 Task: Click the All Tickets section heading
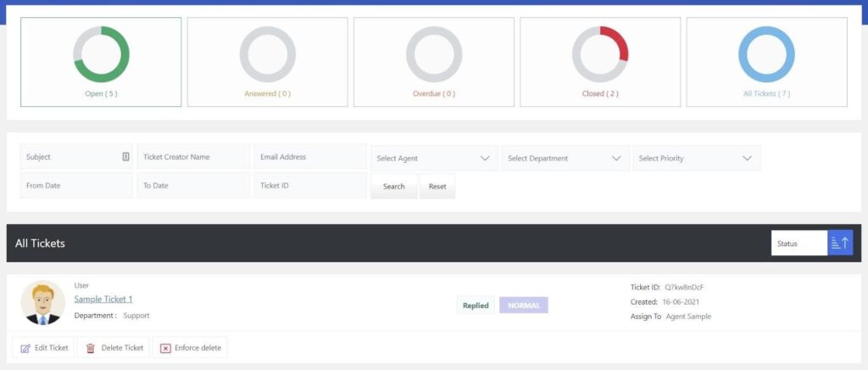coord(40,244)
